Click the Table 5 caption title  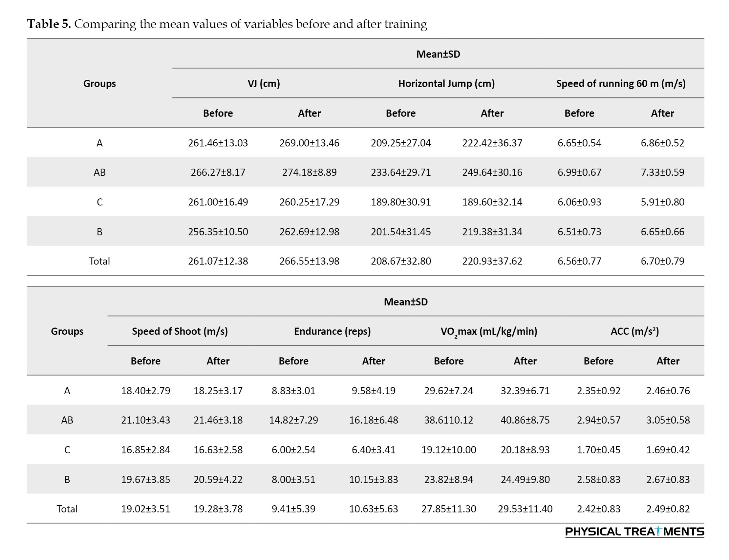click(x=227, y=24)
